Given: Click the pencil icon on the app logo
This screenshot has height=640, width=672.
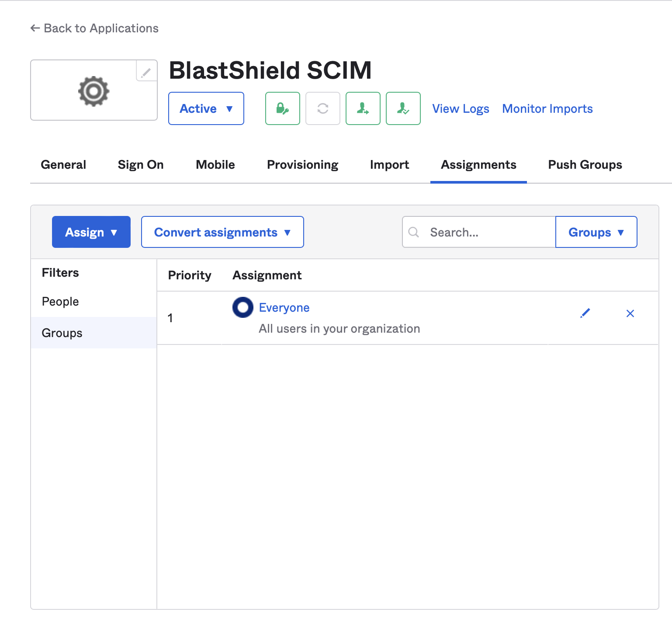Looking at the screenshot, I should tap(145, 72).
